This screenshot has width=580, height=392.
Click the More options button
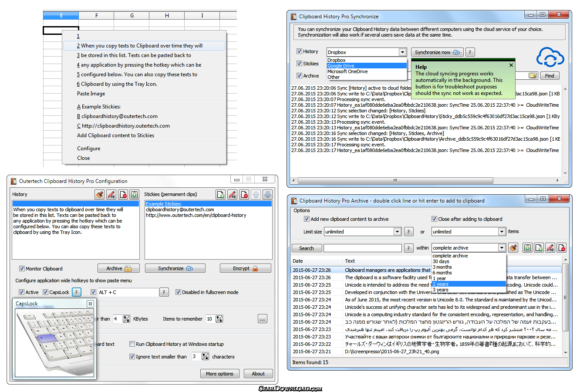pyautogui.click(x=219, y=374)
